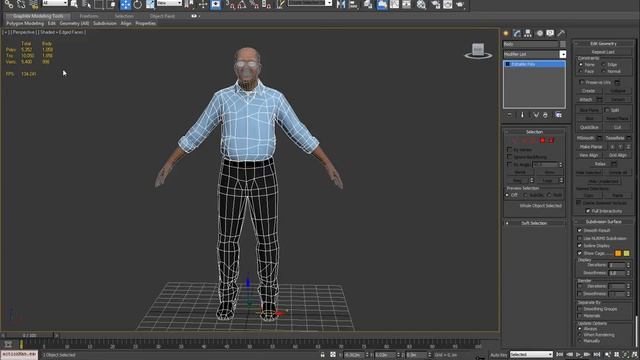Enable Use NURMS Subdivision checkbox
640x360 pixels.
[x=580, y=238]
